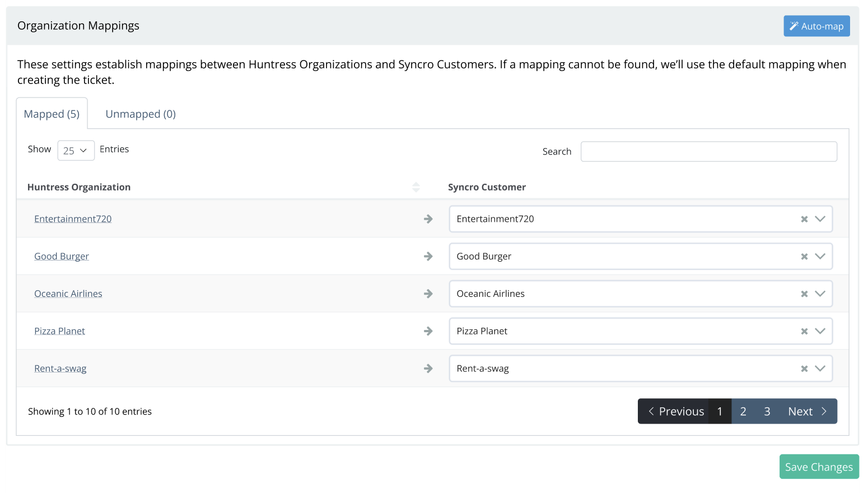Open the Oceanic Airlines organization link
This screenshot has height=493, width=868.
[68, 294]
